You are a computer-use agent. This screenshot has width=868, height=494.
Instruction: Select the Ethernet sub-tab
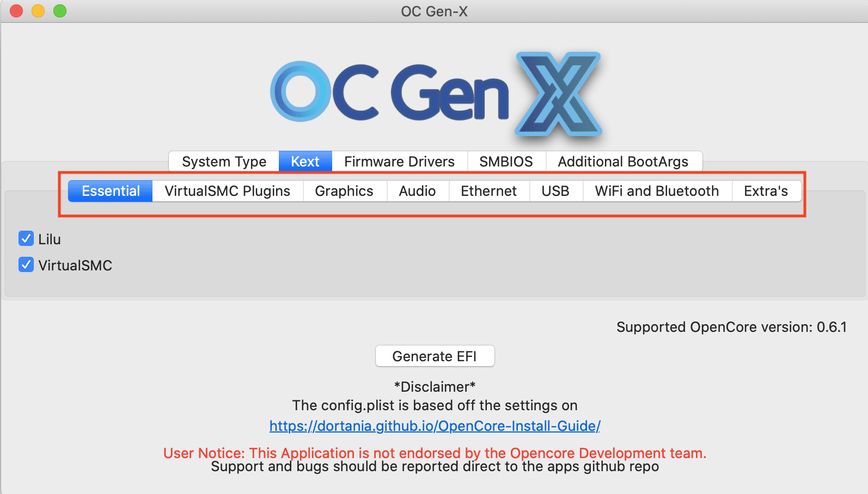(489, 191)
